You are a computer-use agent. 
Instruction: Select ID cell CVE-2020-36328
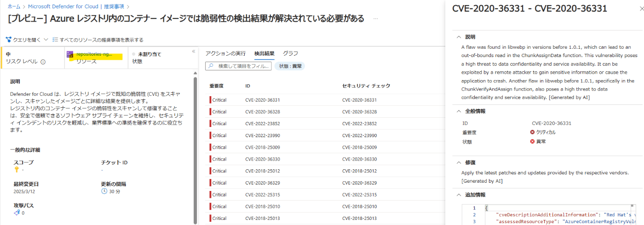click(x=263, y=112)
